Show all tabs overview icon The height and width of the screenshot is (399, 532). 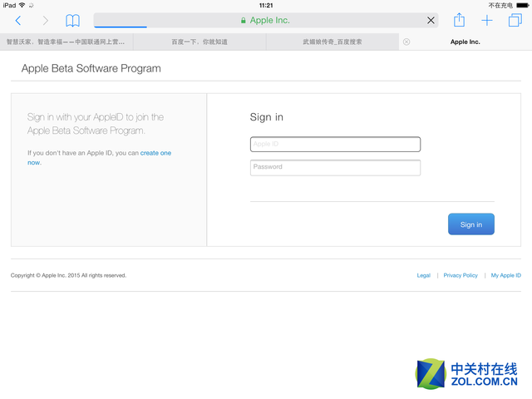[515, 20]
